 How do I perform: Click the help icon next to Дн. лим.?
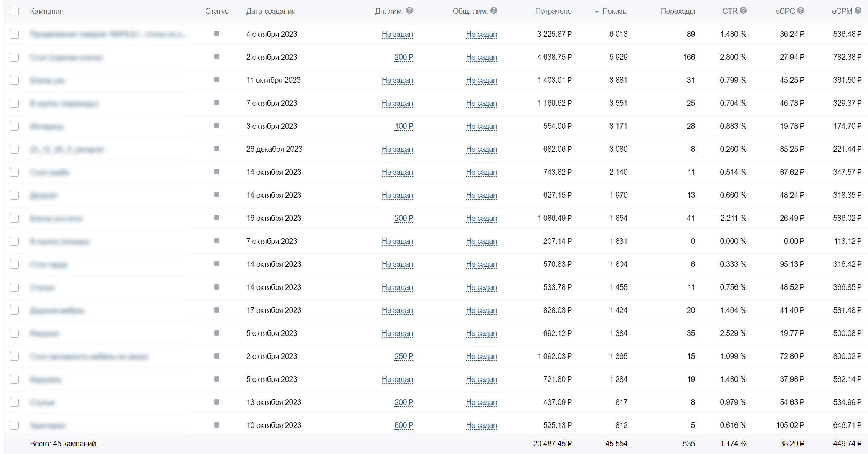pyautogui.click(x=409, y=11)
